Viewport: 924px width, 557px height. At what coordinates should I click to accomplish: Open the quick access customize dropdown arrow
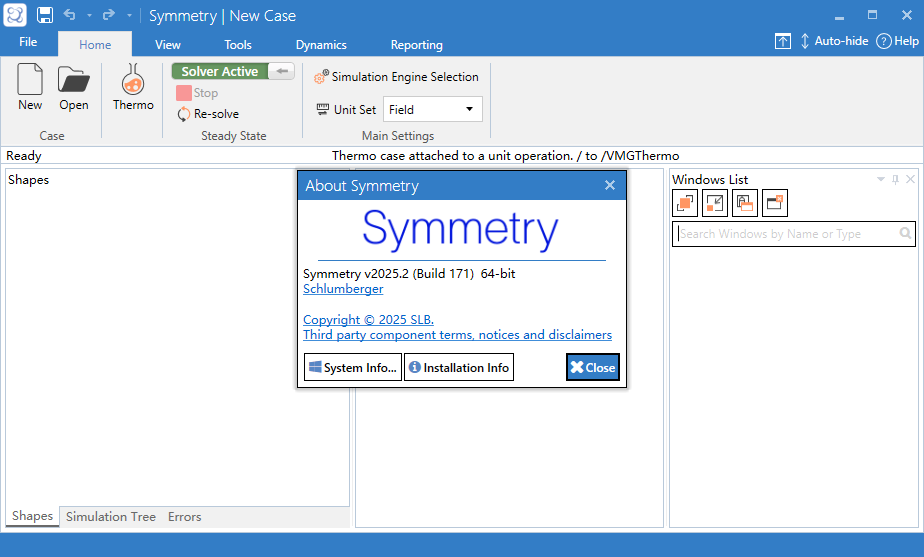[x=129, y=15]
